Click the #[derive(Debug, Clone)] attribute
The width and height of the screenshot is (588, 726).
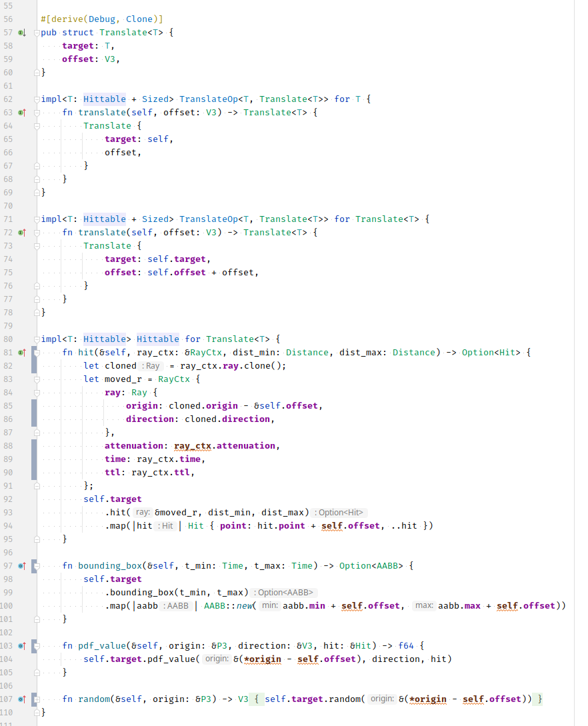click(x=102, y=19)
